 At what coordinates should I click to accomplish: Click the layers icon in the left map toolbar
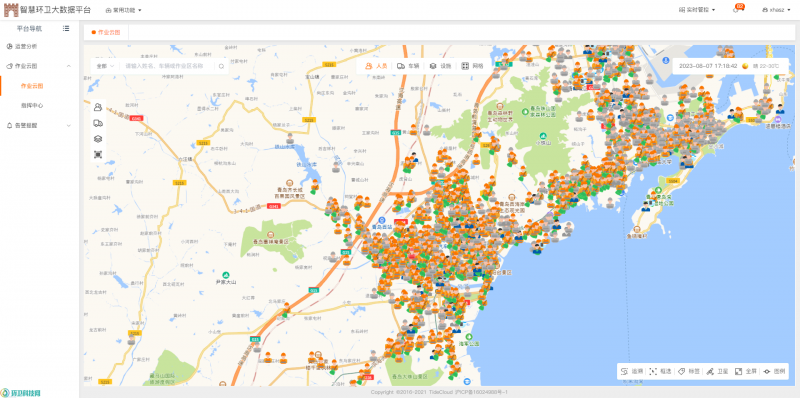98,138
